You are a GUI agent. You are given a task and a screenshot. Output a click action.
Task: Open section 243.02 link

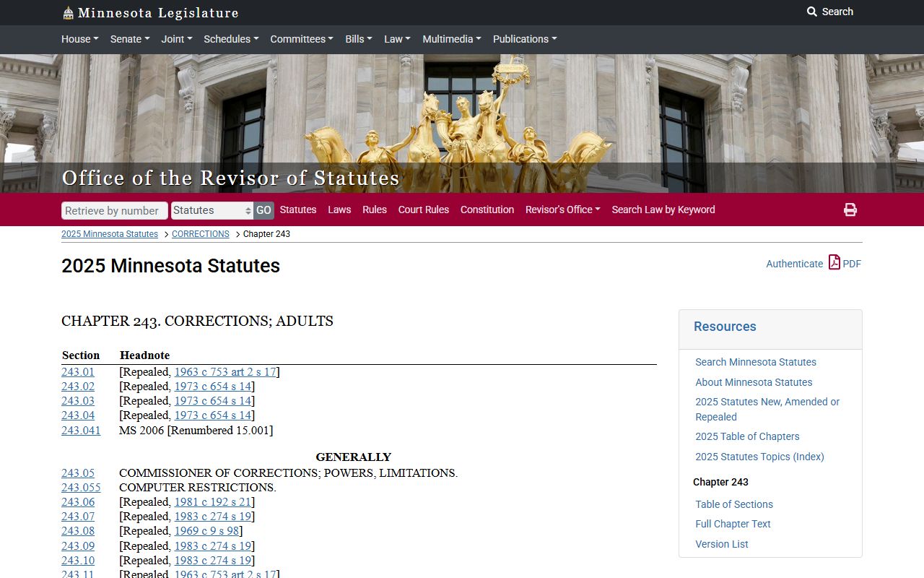[78, 387]
